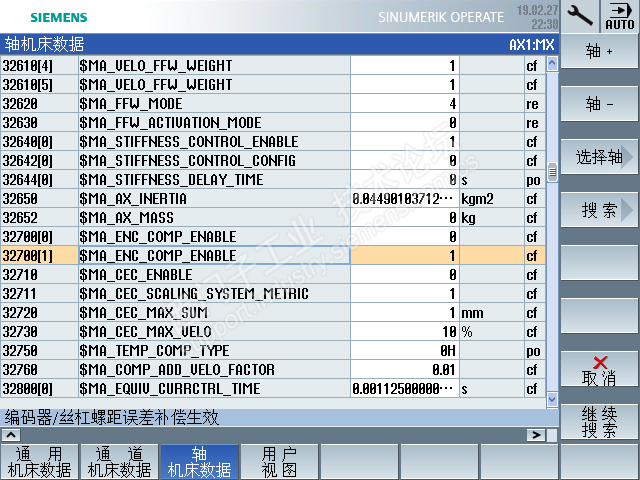Image resolution: width=640 pixels, height=480 pixels.
Task: Select value of 32720 CEC_MAX_SUM
Action: pos(404,313)
